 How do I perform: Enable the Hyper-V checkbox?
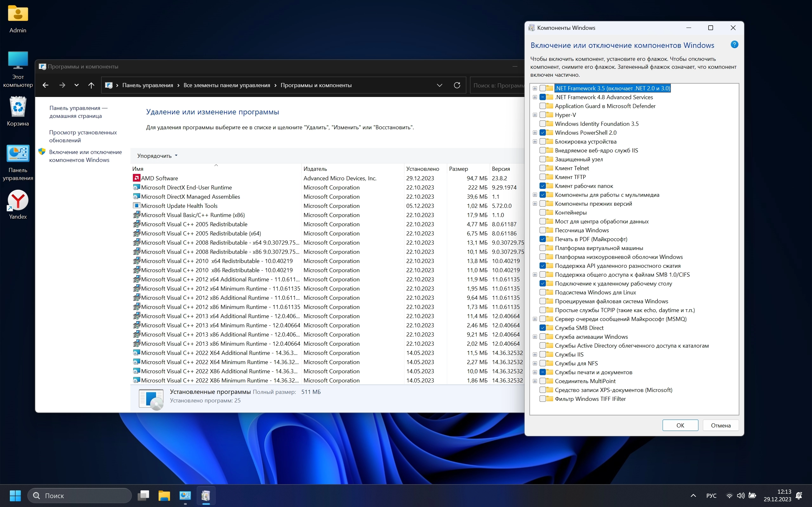[543, 115]
